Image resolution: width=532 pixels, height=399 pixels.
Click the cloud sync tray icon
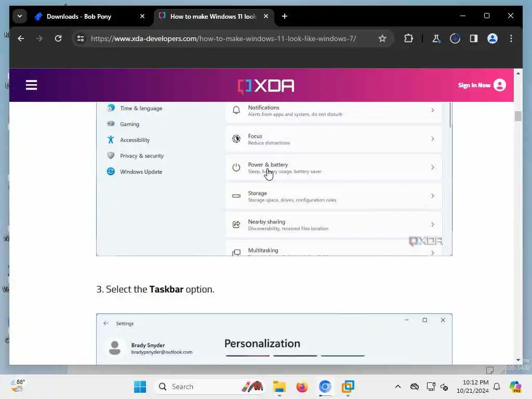coord(414,387)
